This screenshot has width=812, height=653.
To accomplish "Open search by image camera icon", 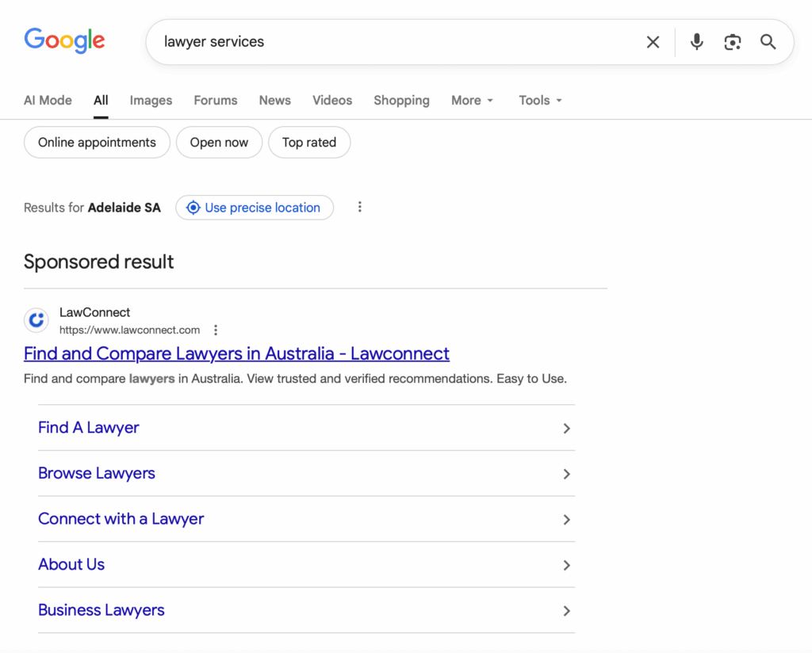I will 732,42.
